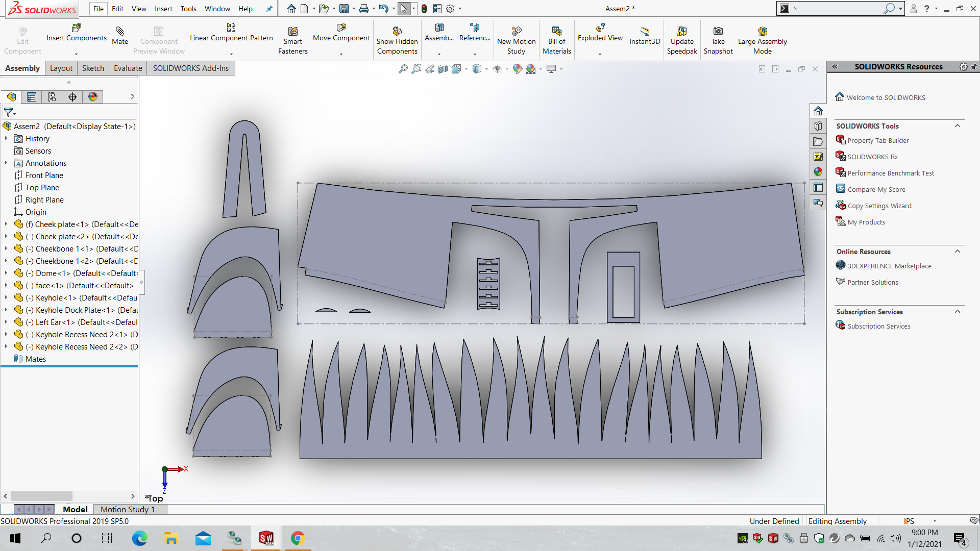Switch to Motion Study 1 tab

tap(128, 509)
